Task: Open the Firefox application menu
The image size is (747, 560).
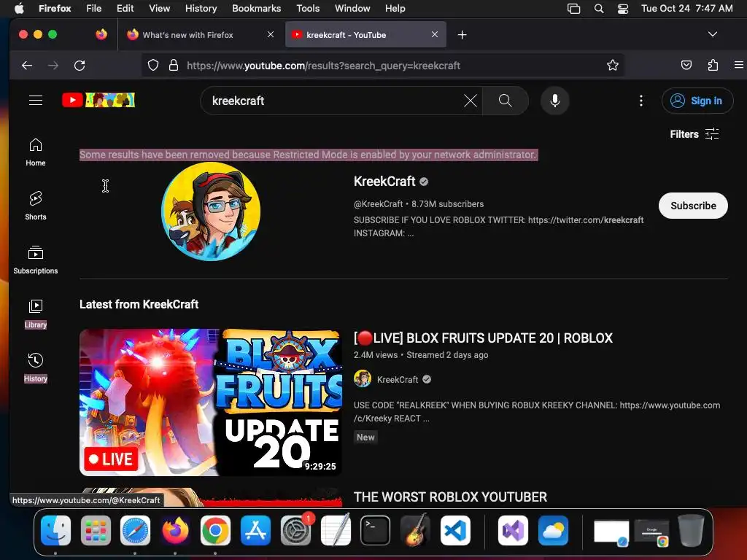Action: [x=739, y=65]
